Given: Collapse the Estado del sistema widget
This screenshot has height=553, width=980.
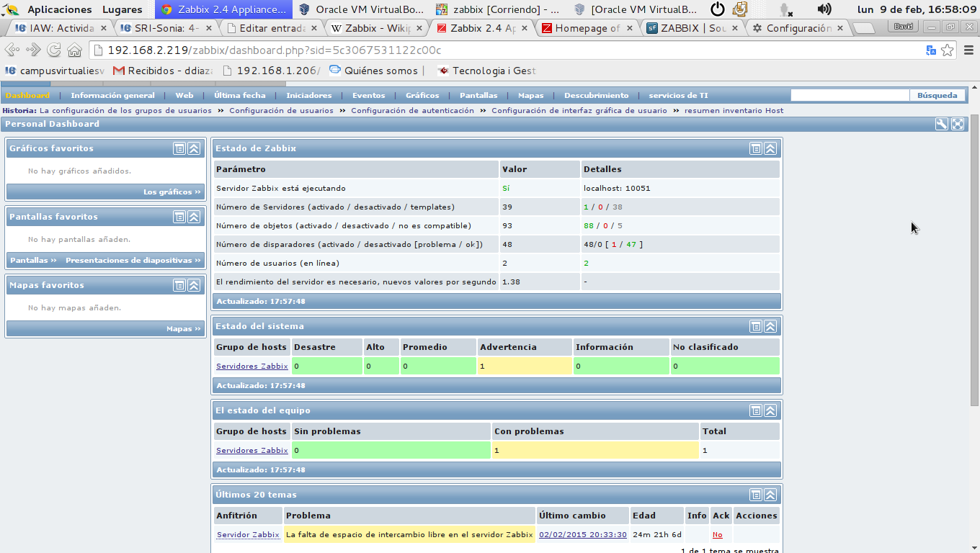Looking at the screenshot, I should click(x=770, y=326).
